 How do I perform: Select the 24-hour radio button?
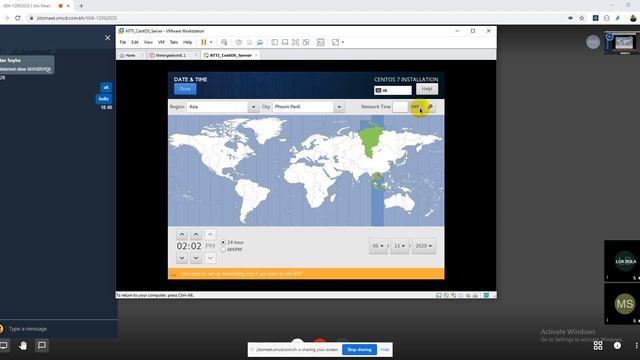pyautogui.click(x=223, y=242)
